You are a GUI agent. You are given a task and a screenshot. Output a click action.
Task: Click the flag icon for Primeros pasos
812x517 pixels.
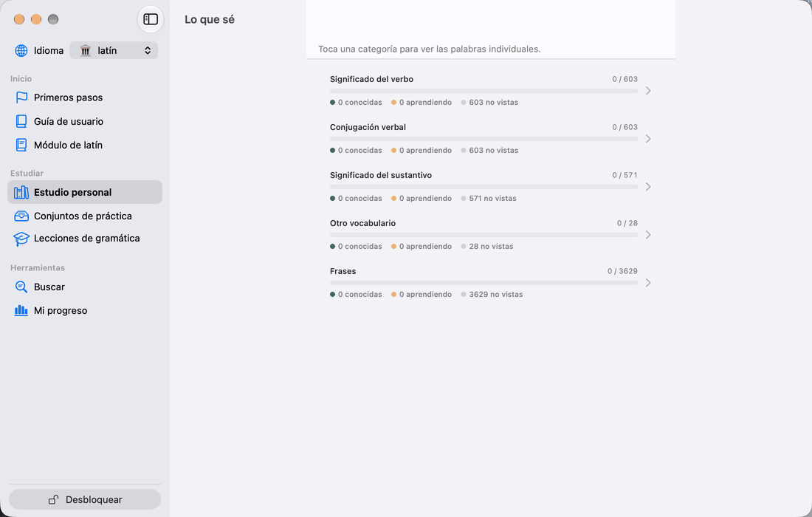click(x=21, y=97)
